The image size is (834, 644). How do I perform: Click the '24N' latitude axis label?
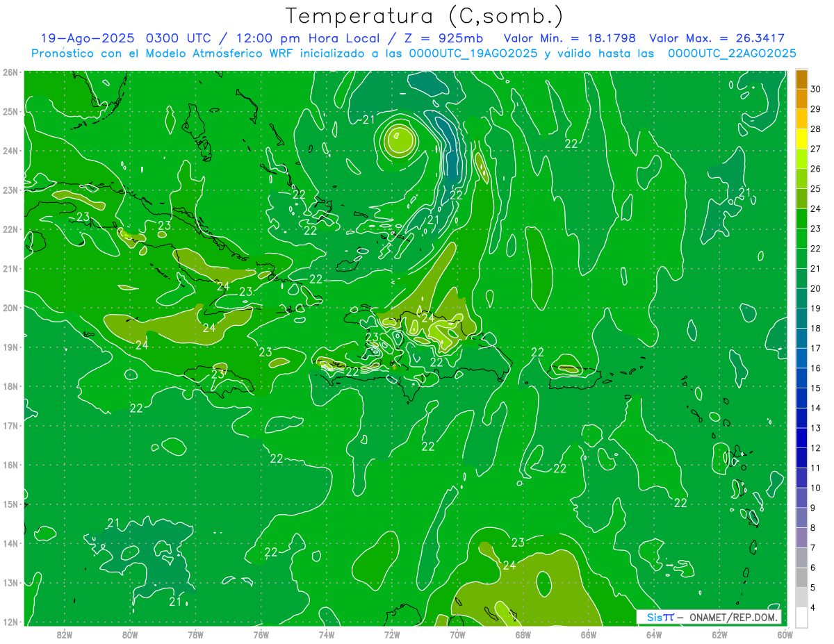coord(10,151)
